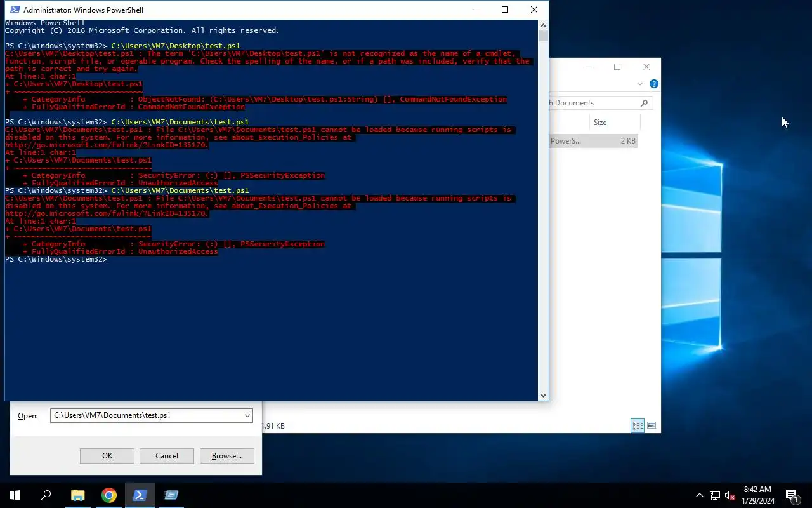
Task: Minimize the PowerShell window
Action: pyautogui.click(x=476, y=10)
